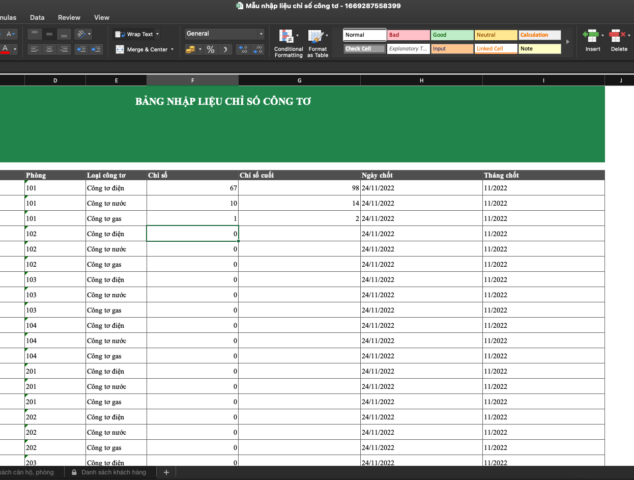Click the font color A icon

click(x=6, y=49)
